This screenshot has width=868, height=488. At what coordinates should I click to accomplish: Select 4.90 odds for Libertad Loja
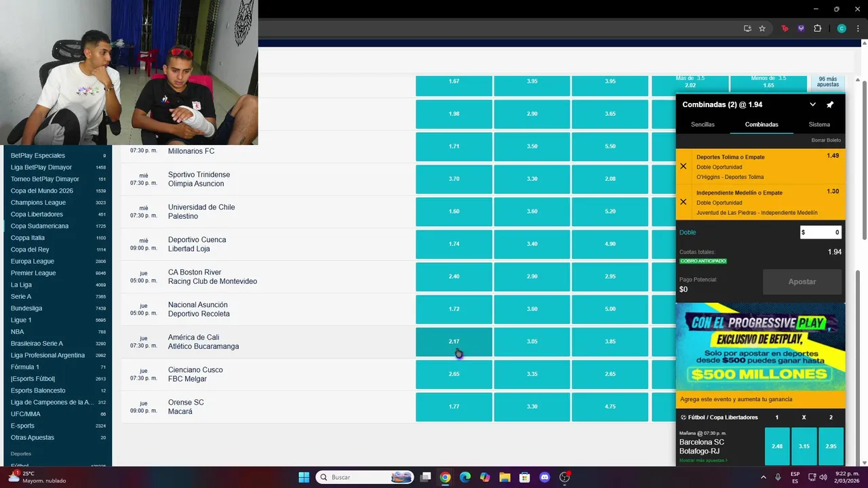[x=610, y=244]
